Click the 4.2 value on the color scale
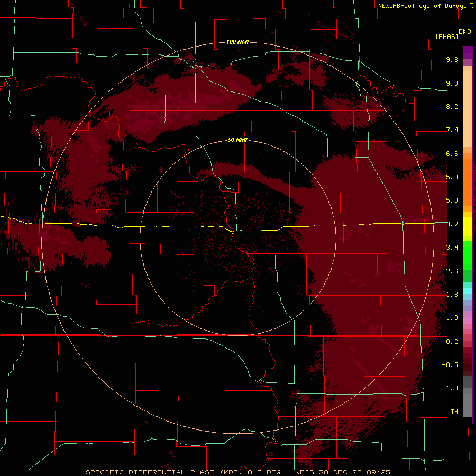This screenshot has height=476, width=476. (452, 224)
